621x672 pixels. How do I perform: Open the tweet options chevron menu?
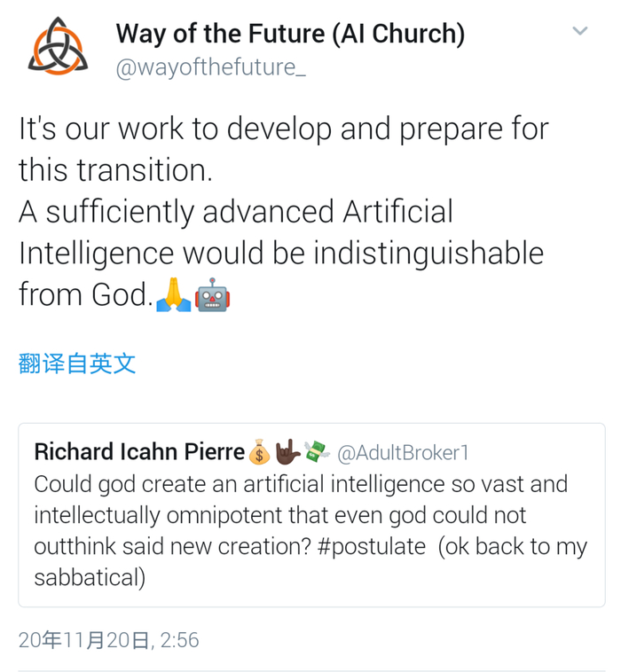click(x=579, y=31)
